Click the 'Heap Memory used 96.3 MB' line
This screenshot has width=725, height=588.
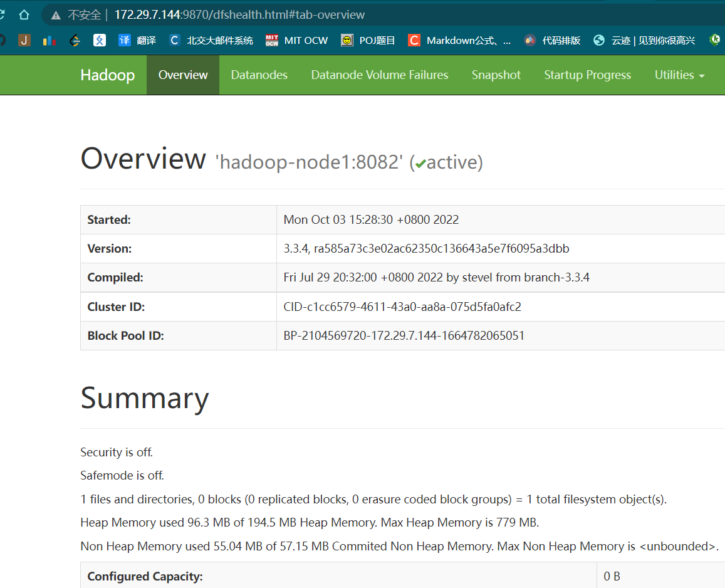point(310,523)
